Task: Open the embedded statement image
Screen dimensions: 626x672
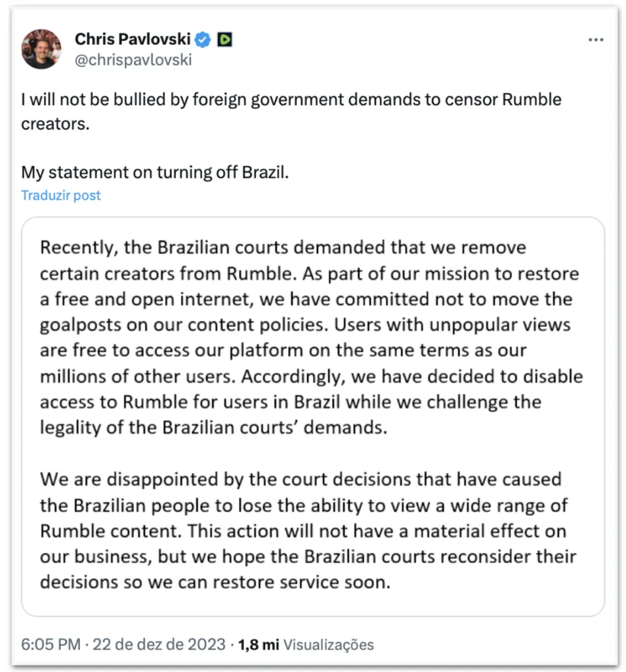Action: [x=313, y=416]
